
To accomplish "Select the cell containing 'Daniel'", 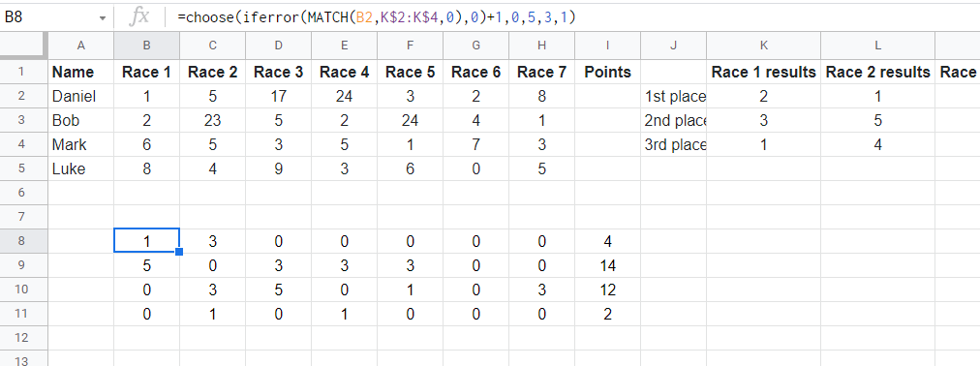I will (x=80, y=96).
